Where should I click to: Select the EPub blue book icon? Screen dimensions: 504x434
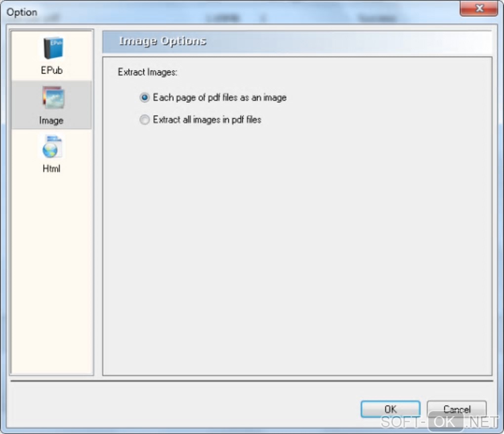(53, 48)
